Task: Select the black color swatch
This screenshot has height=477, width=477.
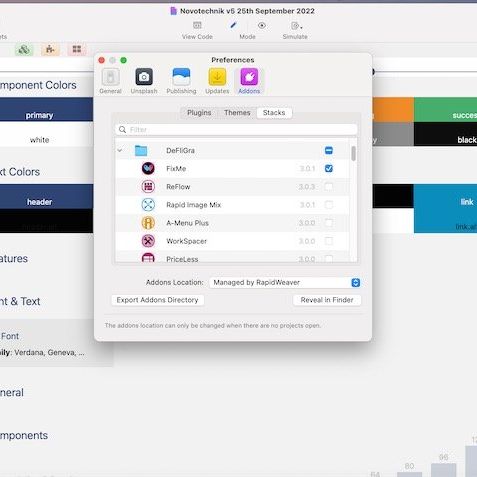Action: pyautogui.click(x=445, y=134)
